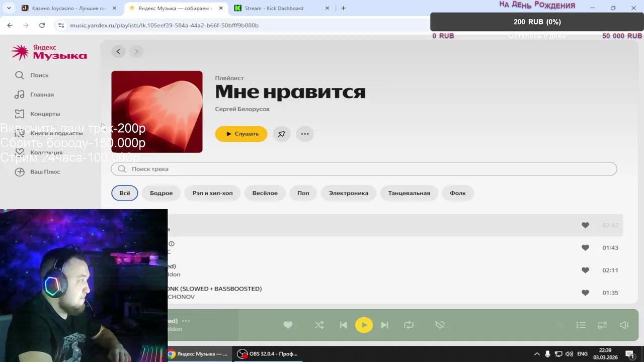Switch to the Казино Joycasino browser tab

69,8
